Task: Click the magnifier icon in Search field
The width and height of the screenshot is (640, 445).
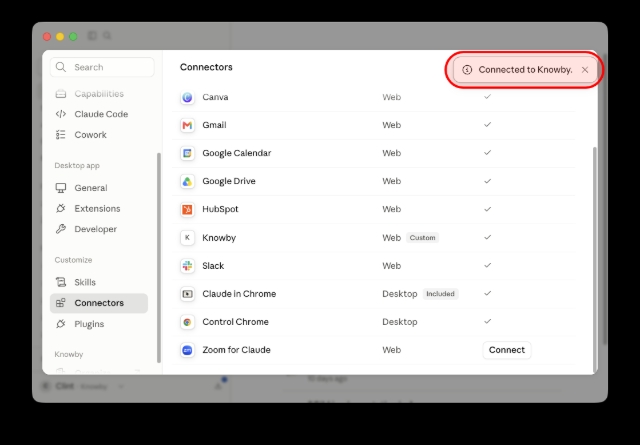Action: [x=61, y=67]
